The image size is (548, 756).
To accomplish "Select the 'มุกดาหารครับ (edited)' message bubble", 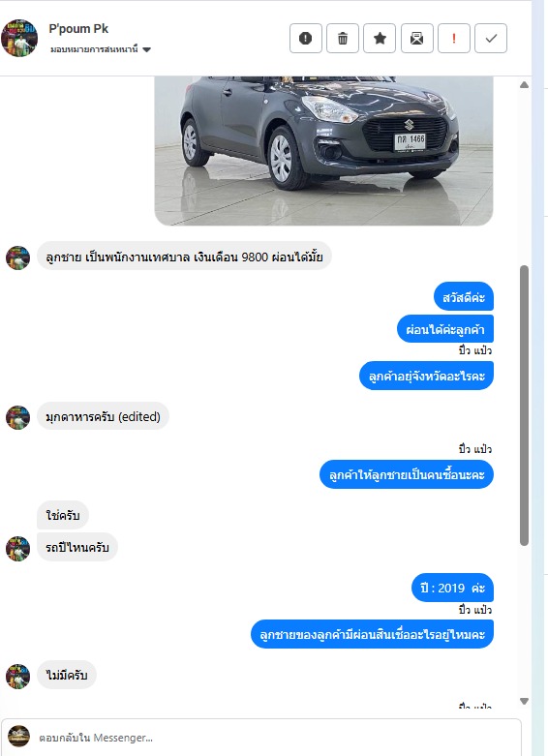I will (x=103, y=416).
